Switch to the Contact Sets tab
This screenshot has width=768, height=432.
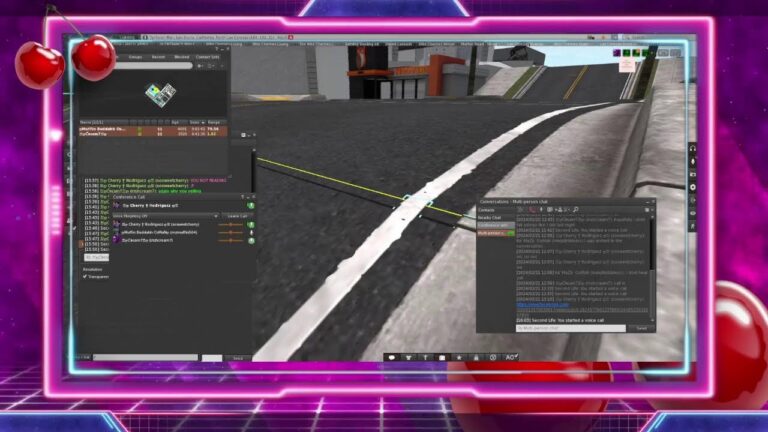pos(207,57)
